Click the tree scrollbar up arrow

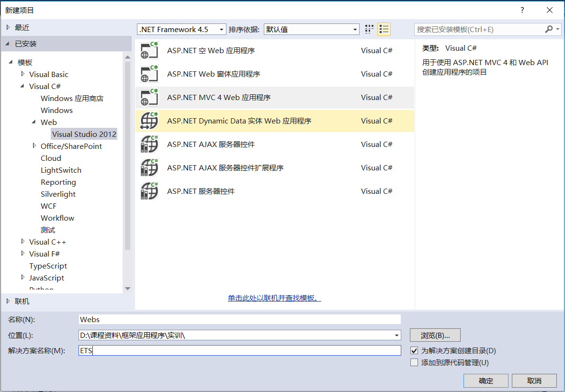(x=127, y=57)
